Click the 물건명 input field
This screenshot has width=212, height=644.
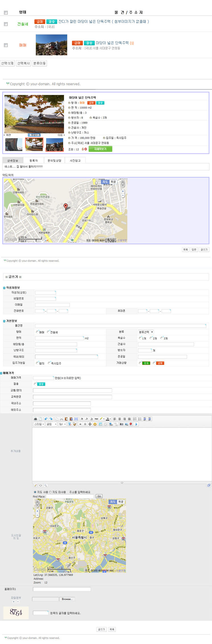click(120, 326)
